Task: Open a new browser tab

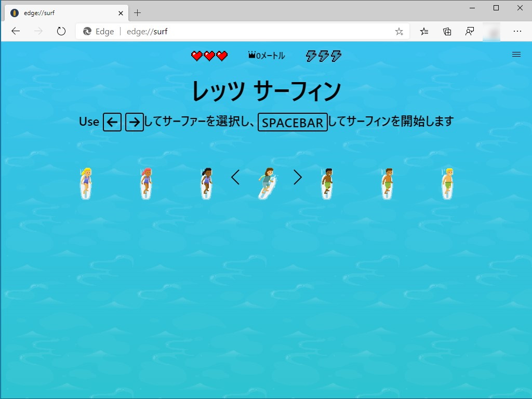Action: pos(136,13)
